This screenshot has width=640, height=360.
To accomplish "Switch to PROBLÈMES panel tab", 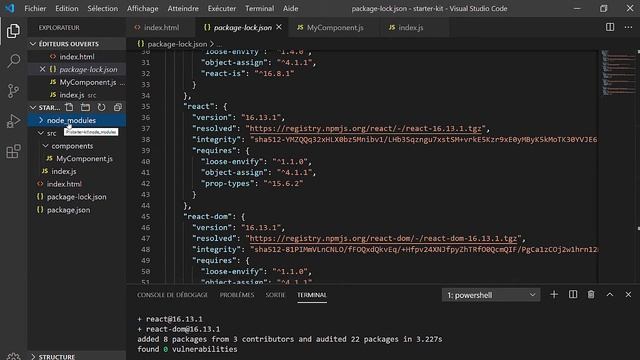I will 237,295.
